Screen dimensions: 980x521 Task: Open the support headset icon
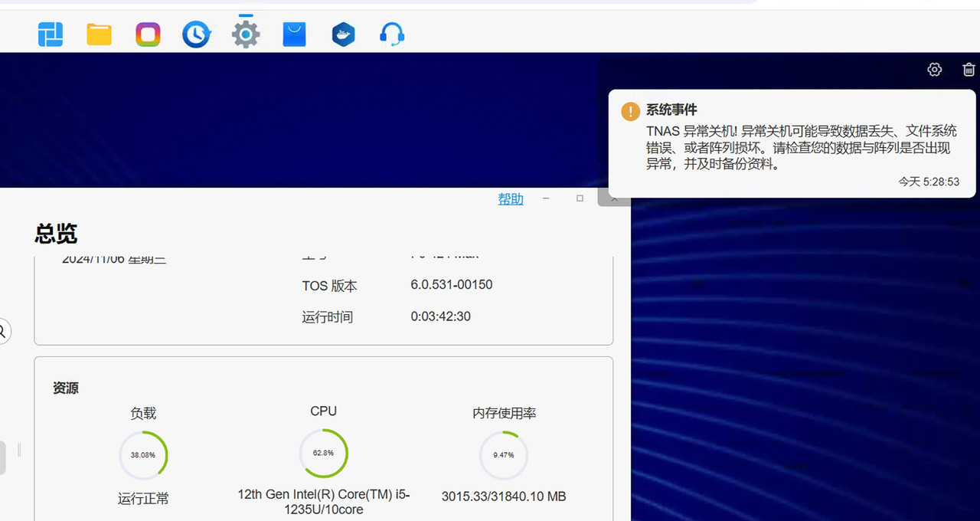click(392, 34)
